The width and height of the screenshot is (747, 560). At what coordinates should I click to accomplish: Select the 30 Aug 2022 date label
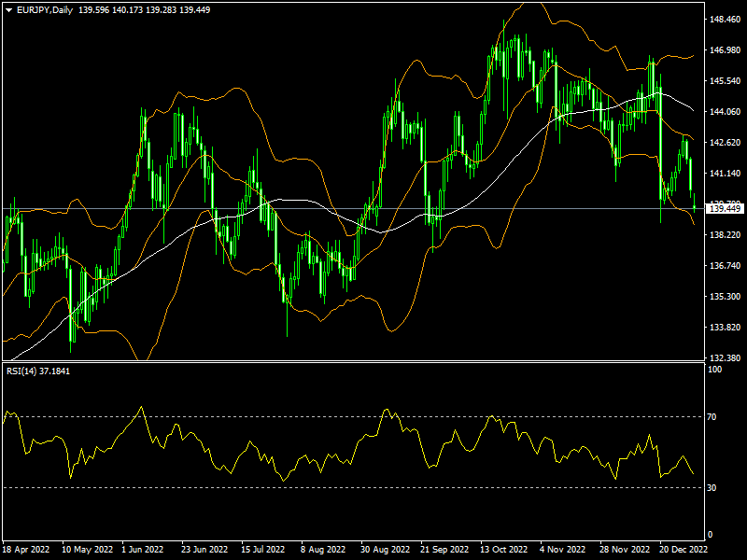coord(385,550)
